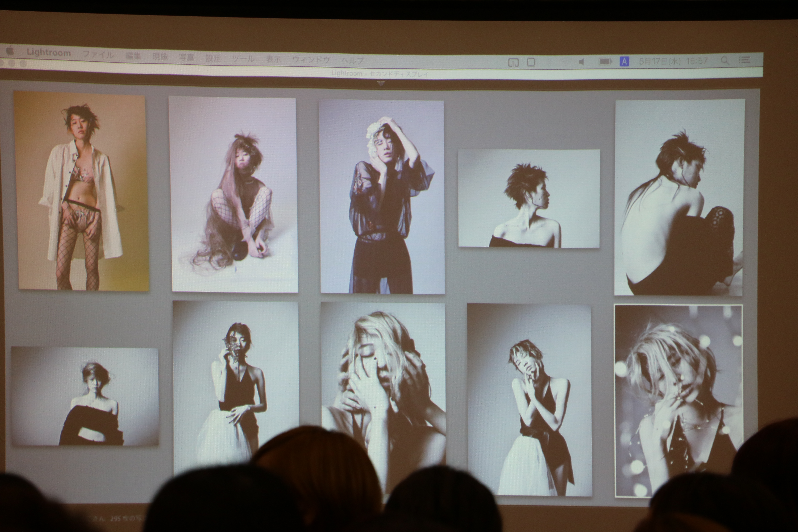Image resolution: width=798 pixels, height=532 pixels.
Task: Select highlighted blonde portrait with bokeh lights
Action: click(x=679, y=401)
